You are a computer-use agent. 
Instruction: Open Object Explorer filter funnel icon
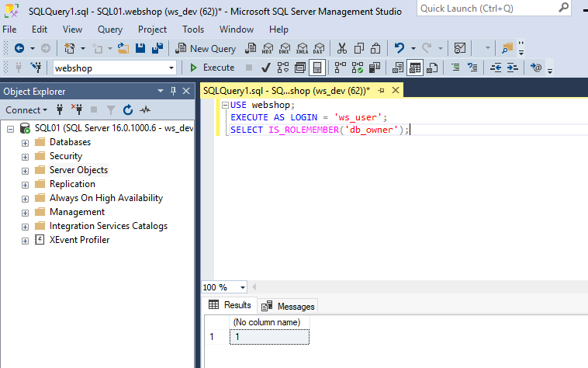pyautogui.click(x=111, y=110)
